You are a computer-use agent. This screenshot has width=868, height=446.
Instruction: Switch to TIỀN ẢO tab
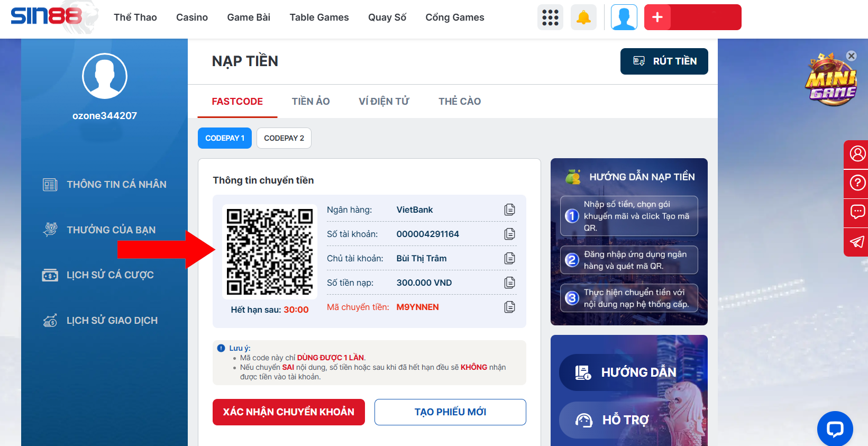coord(311,101)
